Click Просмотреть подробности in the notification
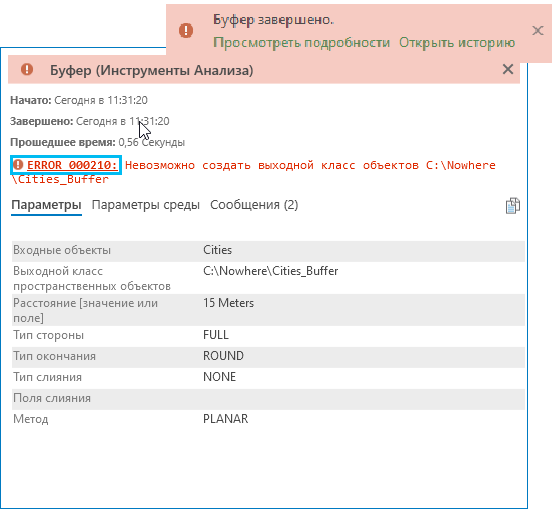This screenshot has width=553, height=509. click(x=302, y=43)
